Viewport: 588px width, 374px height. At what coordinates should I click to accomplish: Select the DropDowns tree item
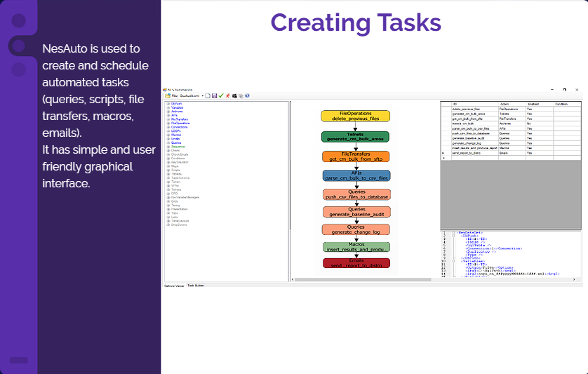179,225
